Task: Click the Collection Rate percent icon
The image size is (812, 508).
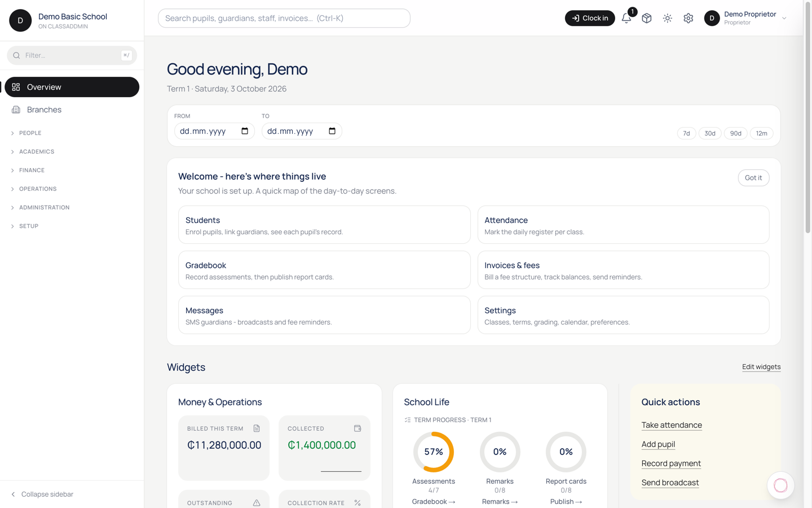Action: click(358, 502)
